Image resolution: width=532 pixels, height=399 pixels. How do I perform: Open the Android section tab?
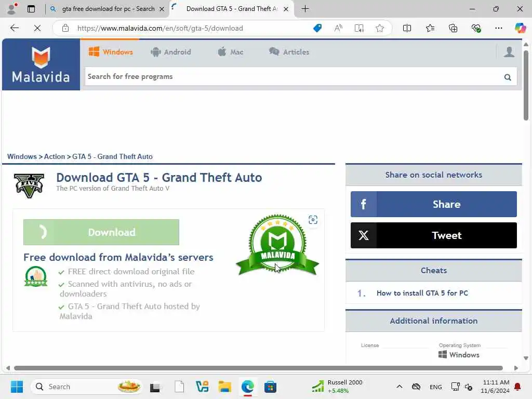point(171,52)
